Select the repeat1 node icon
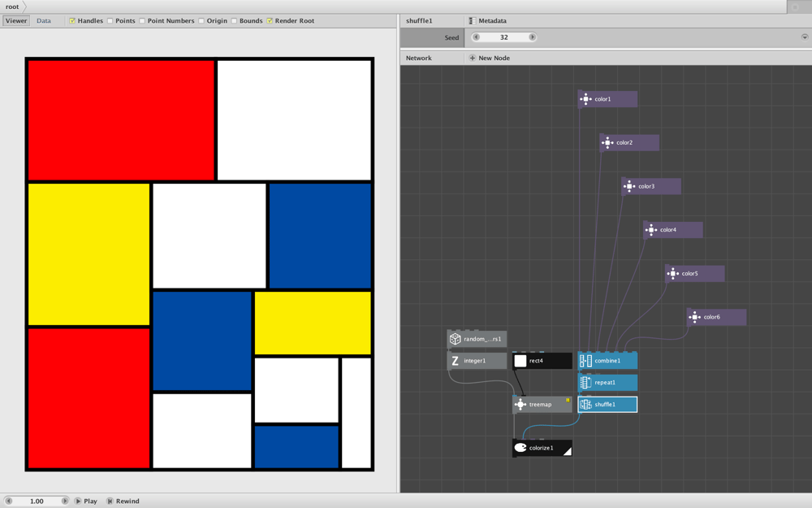The width and height of the screenshot is (812, 508). point(585,383)
